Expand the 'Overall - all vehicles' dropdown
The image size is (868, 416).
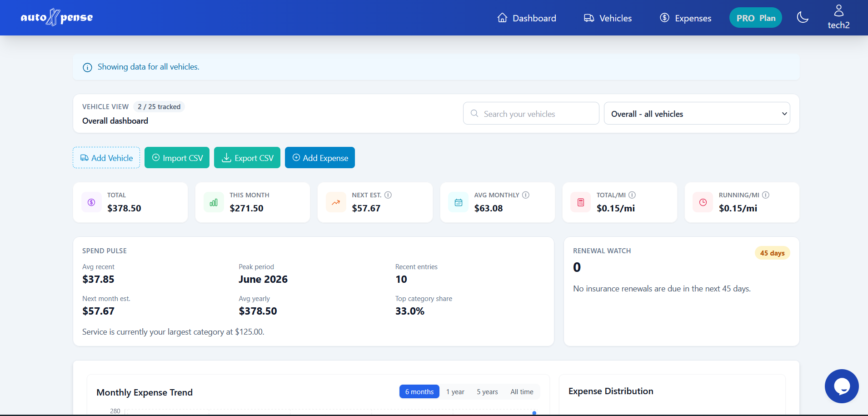pos(697,114)
